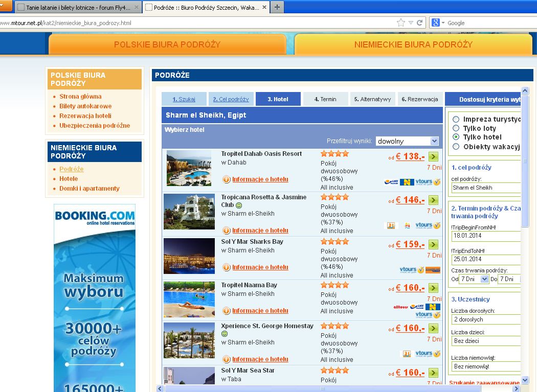Click vtours logo in Tropitel Dahab row
This screenshot has width=537, height=392.
[428, 182]
